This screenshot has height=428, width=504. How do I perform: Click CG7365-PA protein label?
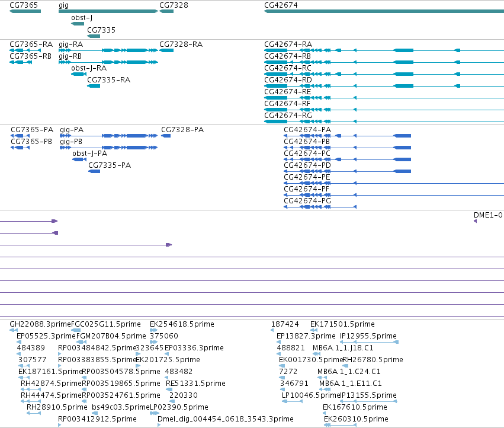pyautogui.click(x=32, y=130)
